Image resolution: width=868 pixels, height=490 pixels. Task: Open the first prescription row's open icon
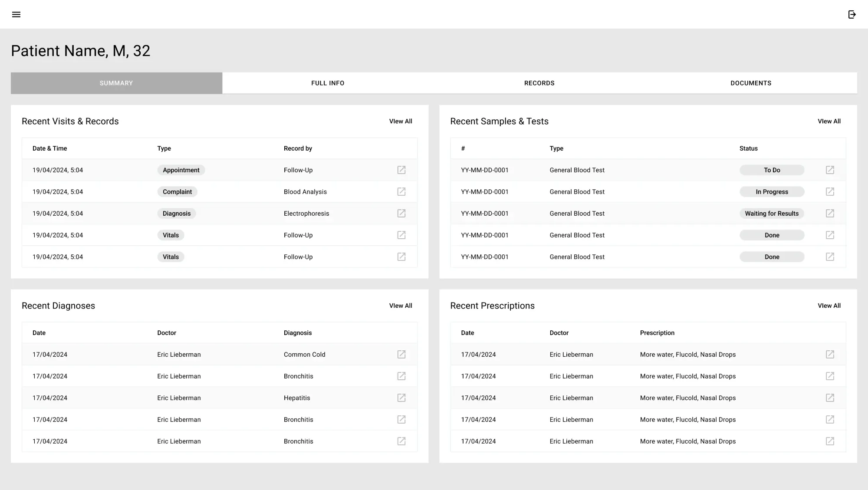[830, 354]
